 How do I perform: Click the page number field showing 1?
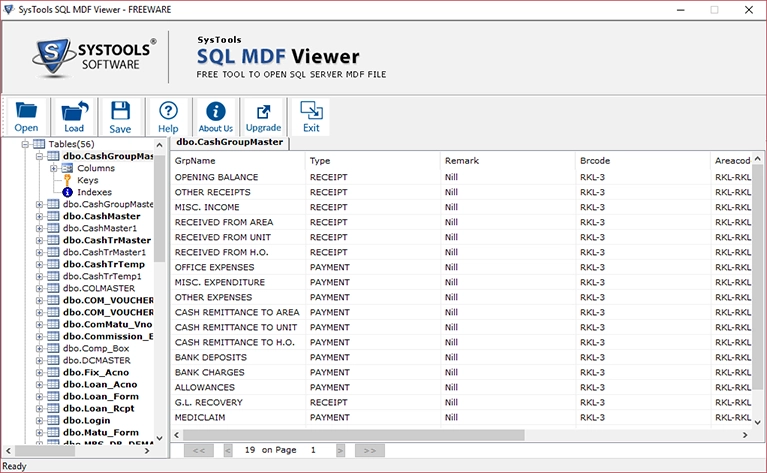coord(313,450)
